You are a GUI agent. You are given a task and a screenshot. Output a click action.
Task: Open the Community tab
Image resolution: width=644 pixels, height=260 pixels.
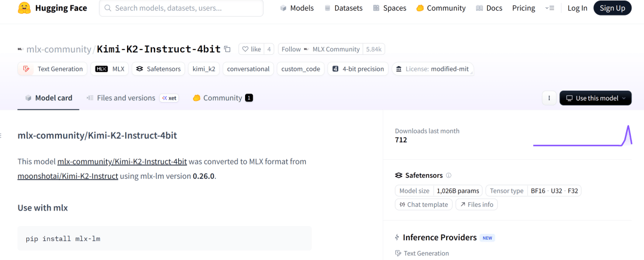coord(222,98)
